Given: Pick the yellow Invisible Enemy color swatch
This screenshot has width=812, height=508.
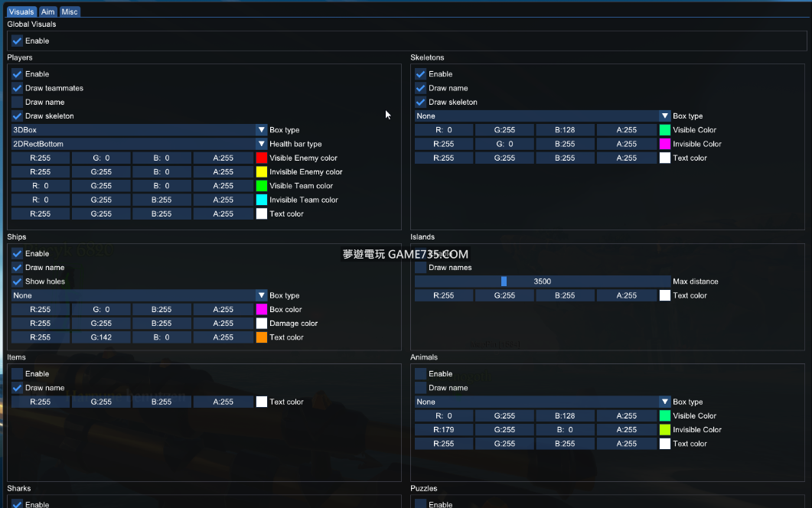Looking at the screenshot, I should point(261,172).
